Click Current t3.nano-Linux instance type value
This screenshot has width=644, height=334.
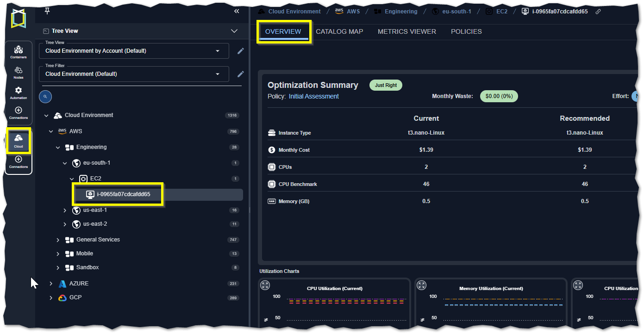(x=426, y=133)
